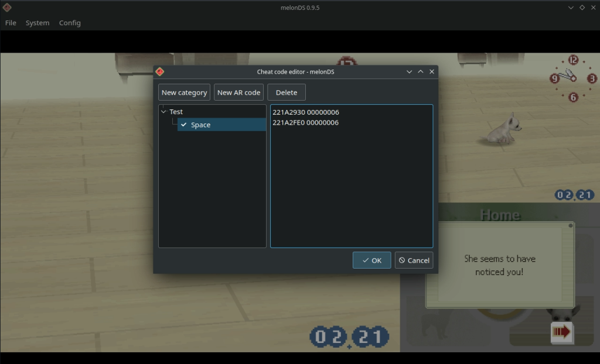The height and width of the screenshot is (364, 600).
Task: Click the 'She seems to have noticed you!' message
Action: [x=499, y=265]
